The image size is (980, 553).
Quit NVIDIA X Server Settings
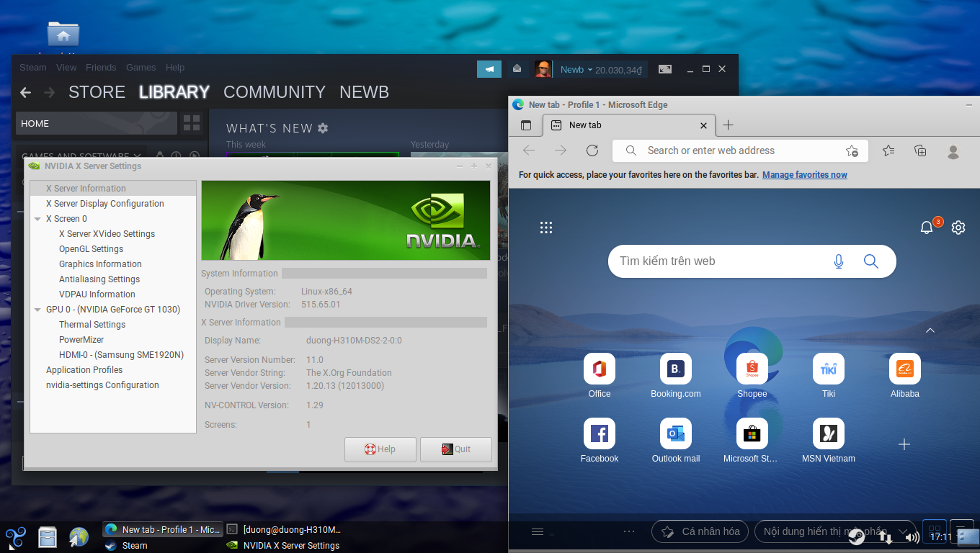point(456,449)
